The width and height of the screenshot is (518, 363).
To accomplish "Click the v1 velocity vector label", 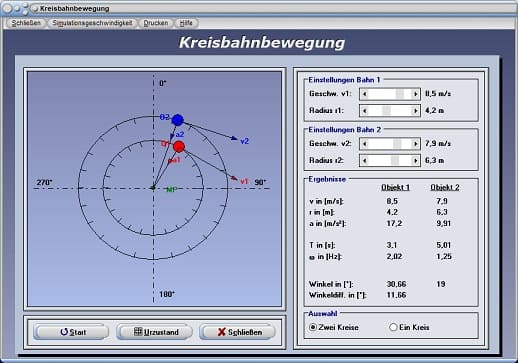I will point(244,181).
